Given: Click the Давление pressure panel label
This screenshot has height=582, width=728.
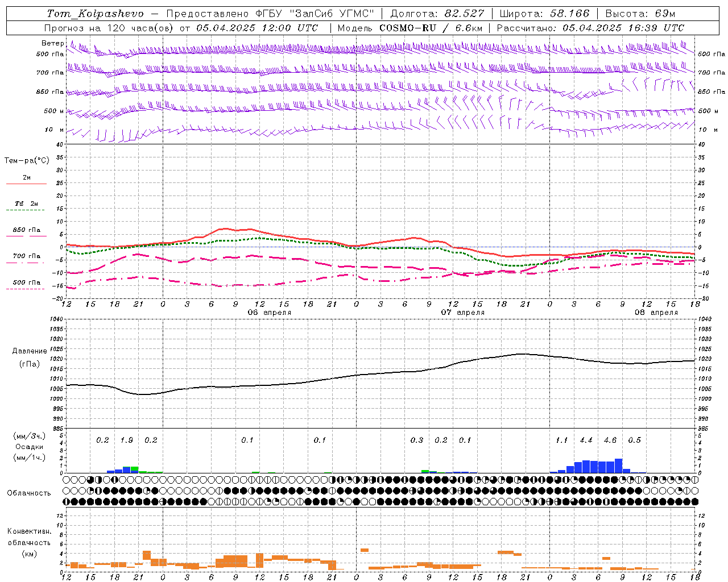Looking at the screenshot, I should [x=30, y=351].
